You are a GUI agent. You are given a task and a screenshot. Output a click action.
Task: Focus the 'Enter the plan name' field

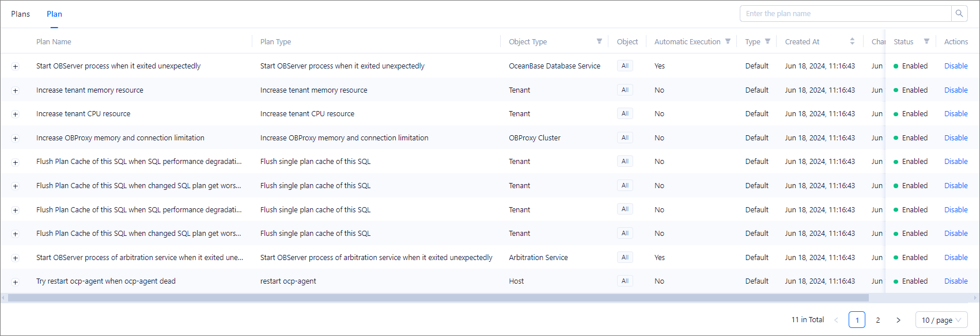845,14
